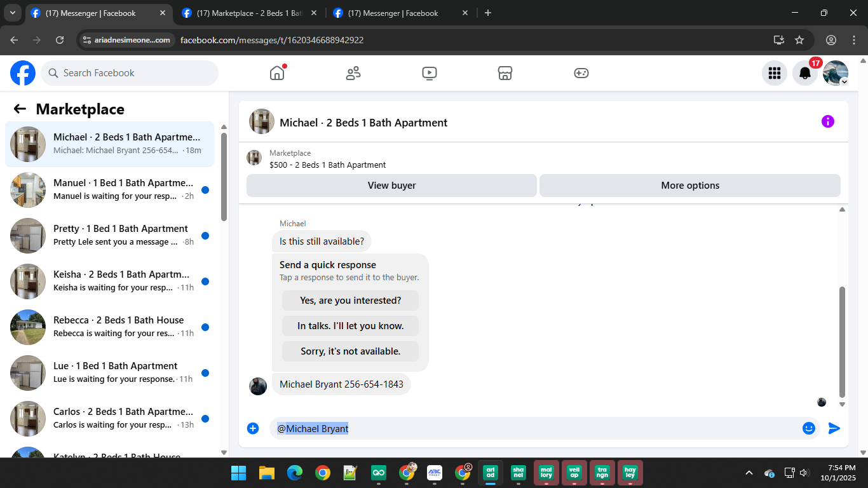Go to the Home feed icon
The height and width of the screenshot is (488, 868).
[x=277, y=73]
